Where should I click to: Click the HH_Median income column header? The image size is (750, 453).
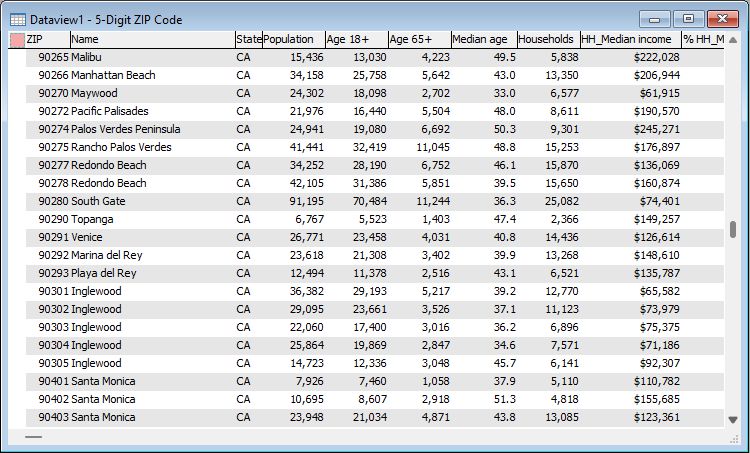[631, 39]
